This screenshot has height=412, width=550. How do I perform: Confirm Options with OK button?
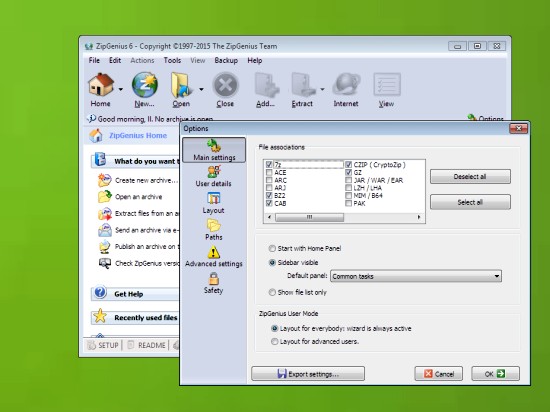pos(495,374)
